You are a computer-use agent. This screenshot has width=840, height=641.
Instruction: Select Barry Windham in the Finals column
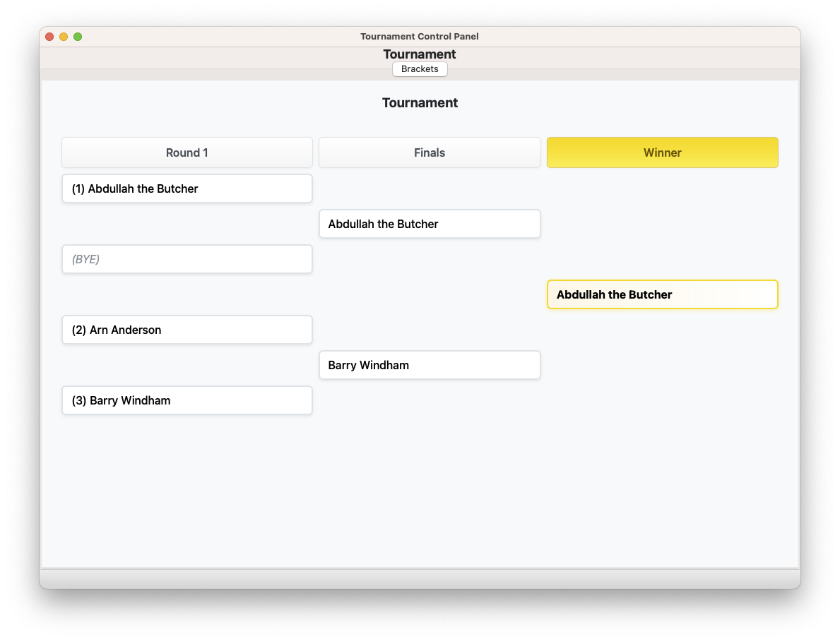(x=430, y=365)
